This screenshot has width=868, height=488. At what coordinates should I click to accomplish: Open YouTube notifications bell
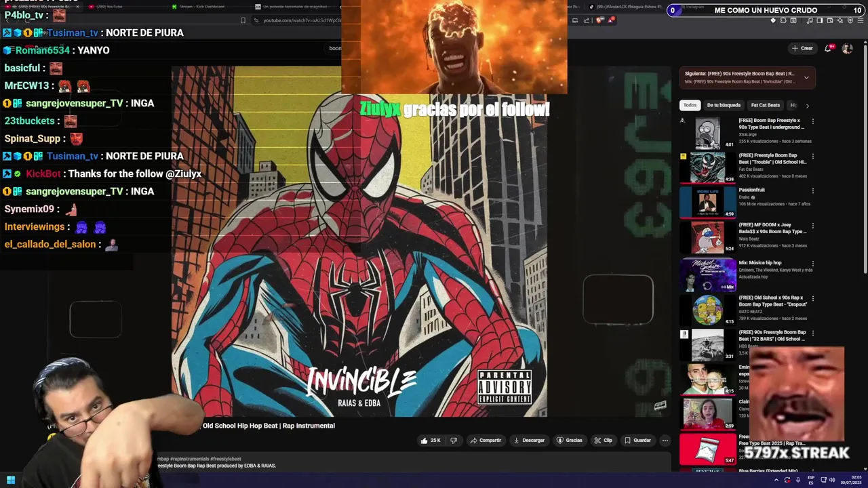point(828,48)
